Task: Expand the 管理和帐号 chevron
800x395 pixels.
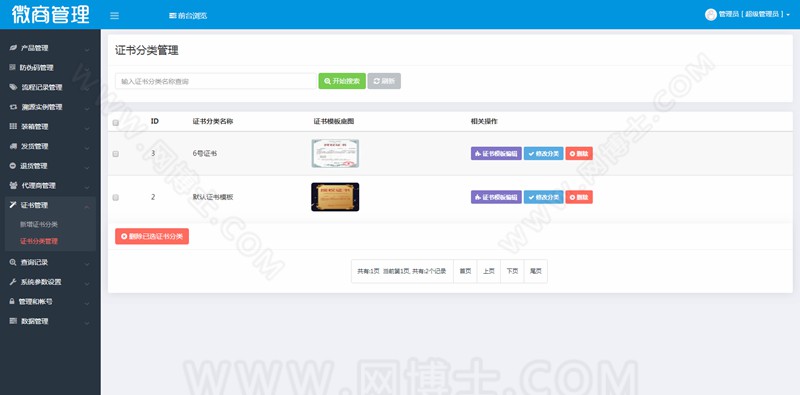Action: tap(87, 303)
